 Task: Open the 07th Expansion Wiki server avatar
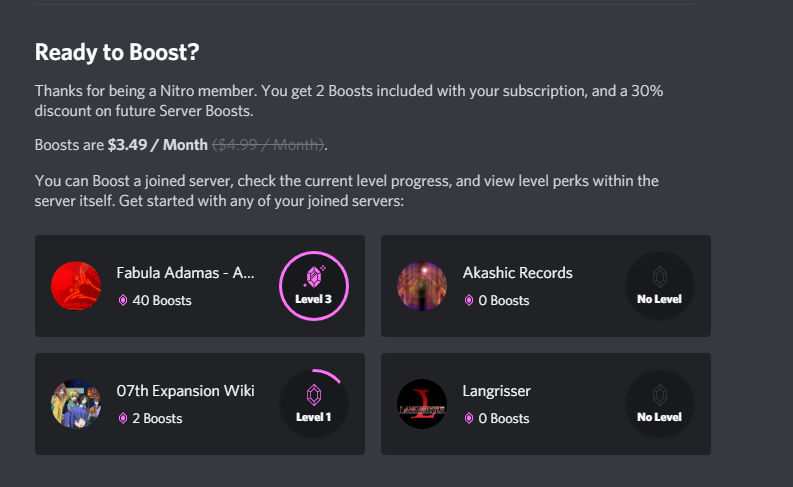tap(76, 404)
